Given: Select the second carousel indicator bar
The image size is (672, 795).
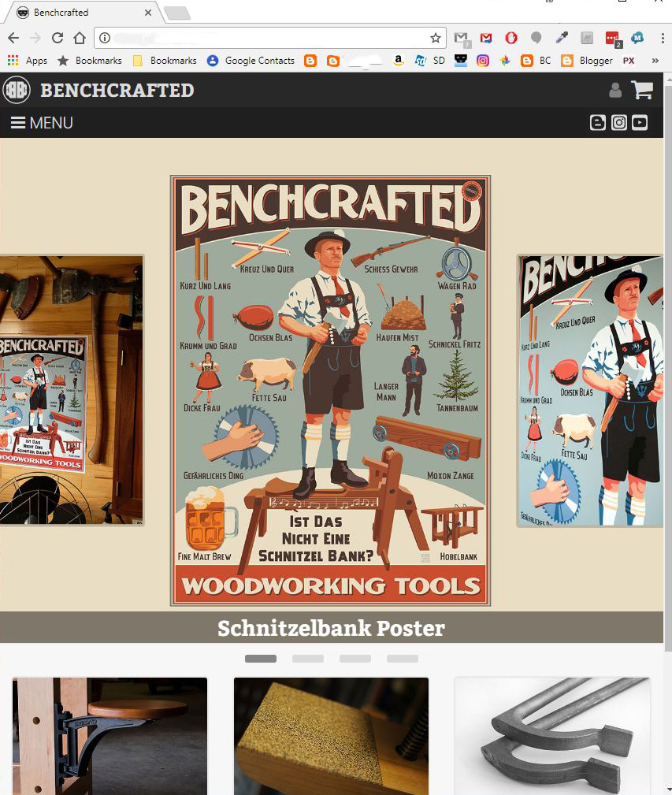Looking at the screenshot, I should pyautogui.click(x=307, y=658).
